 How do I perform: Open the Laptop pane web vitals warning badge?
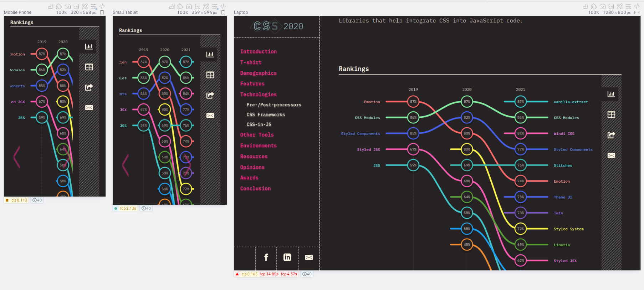(267, 274)
